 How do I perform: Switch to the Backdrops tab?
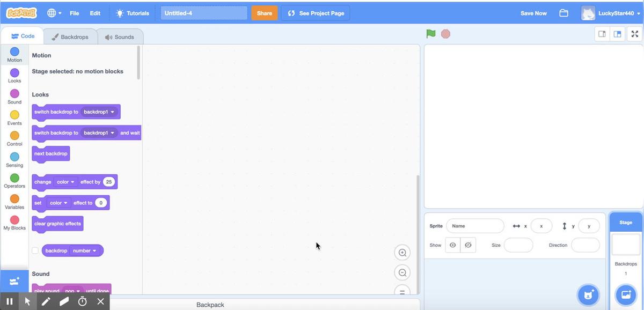tap(70, 37)
